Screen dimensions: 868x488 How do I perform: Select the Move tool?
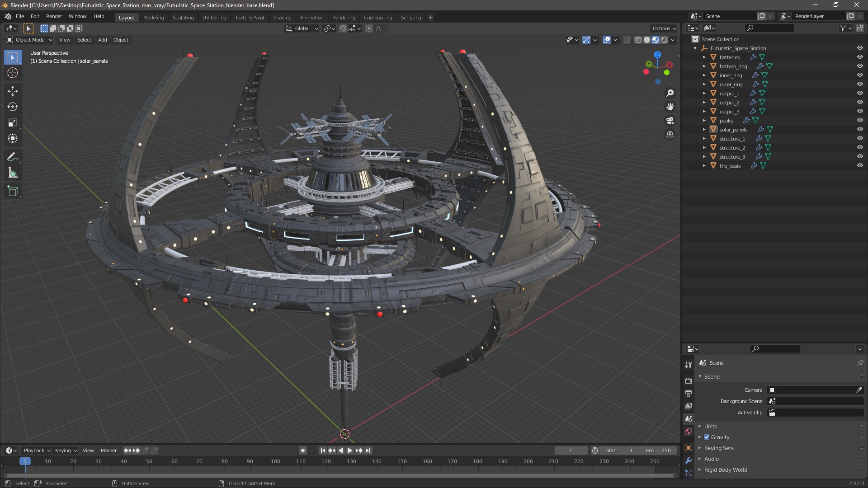pyautogui.click(x=13, y=91)
